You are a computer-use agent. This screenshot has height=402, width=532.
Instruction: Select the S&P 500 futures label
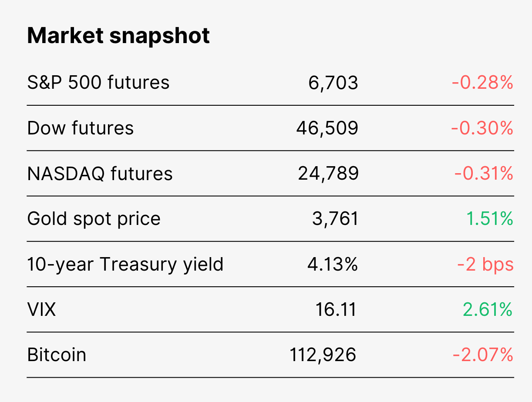(98, 82)
